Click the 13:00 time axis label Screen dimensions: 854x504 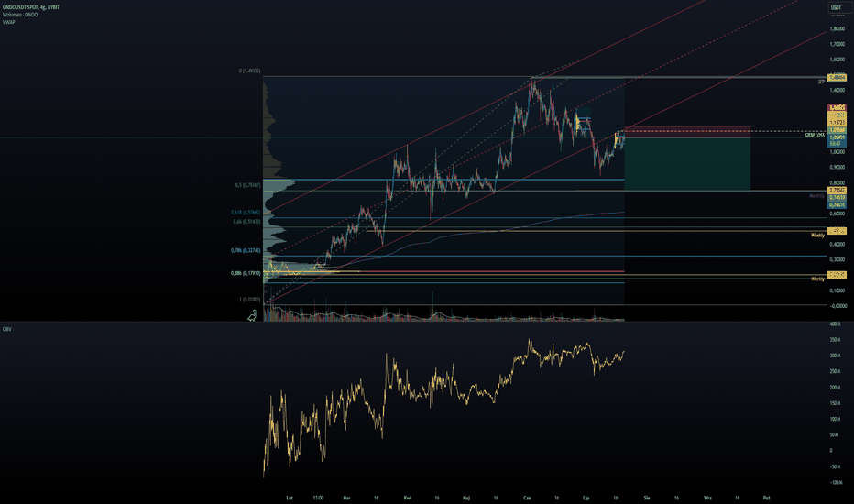pos(318,498)
